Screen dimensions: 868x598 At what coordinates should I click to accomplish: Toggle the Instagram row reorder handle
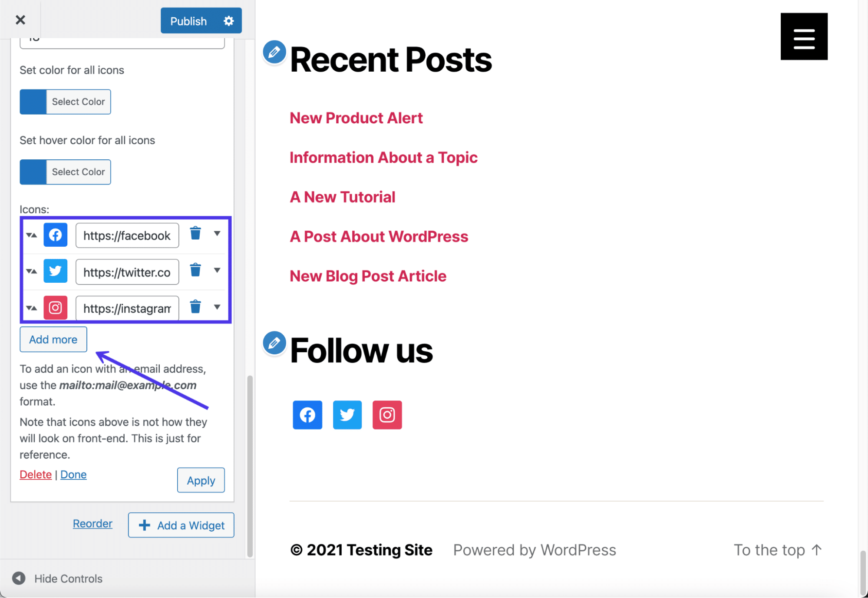click(x=32, y=307)
